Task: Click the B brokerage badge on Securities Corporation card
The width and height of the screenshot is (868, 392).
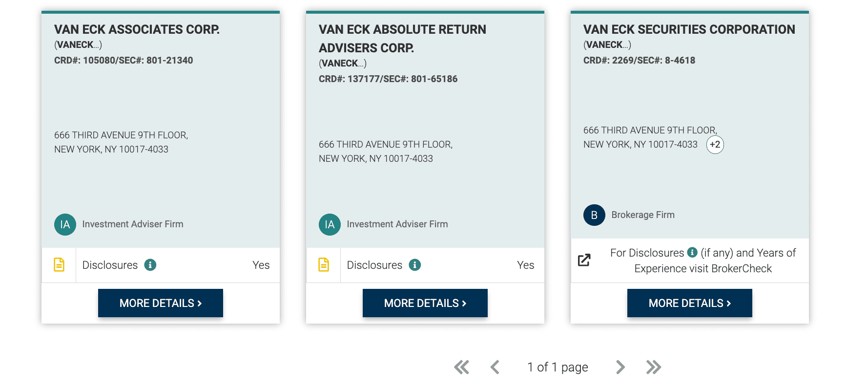Action: (x=594, y=215)
